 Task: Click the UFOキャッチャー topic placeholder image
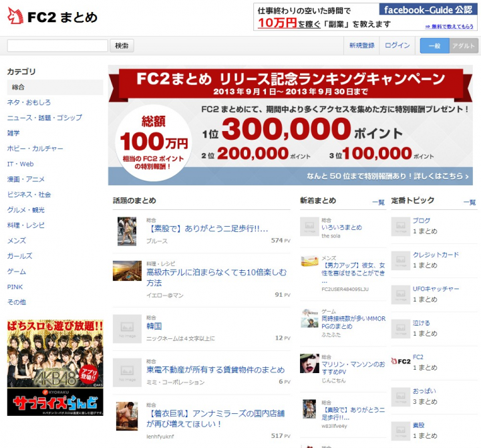(401, 295)
